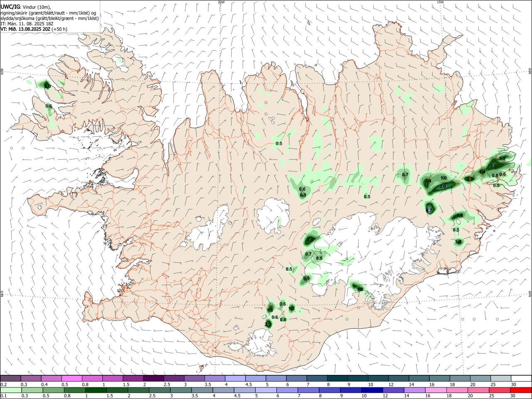Click the darkest green 1 swatch in bottom legend row
Screen dimensions: 532x399
(x=96, y=390)
